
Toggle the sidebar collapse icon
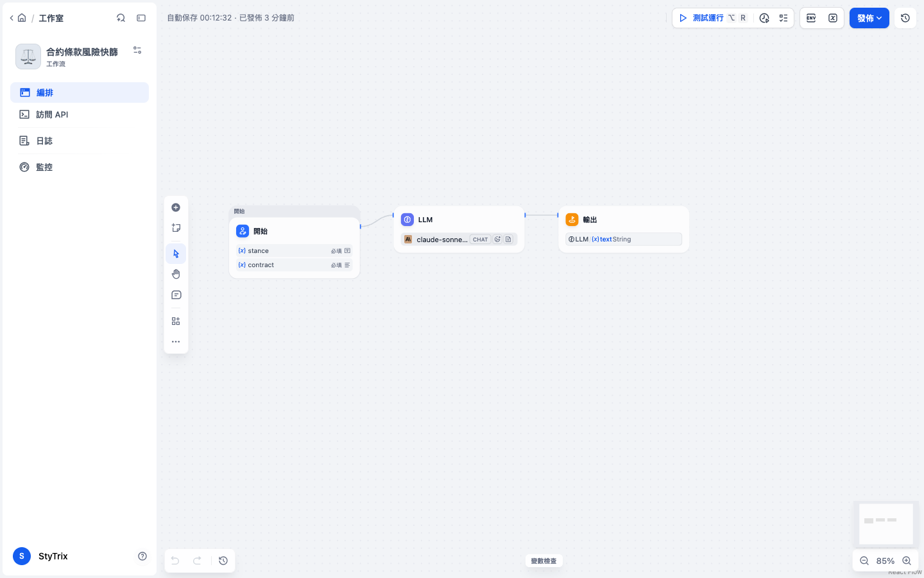[x=141, y=18]
